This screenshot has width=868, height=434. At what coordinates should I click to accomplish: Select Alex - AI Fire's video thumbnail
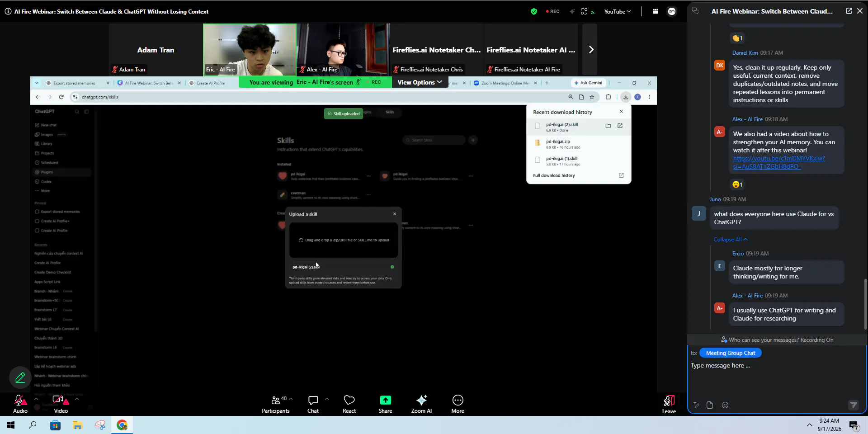click(x=343, y=50)
